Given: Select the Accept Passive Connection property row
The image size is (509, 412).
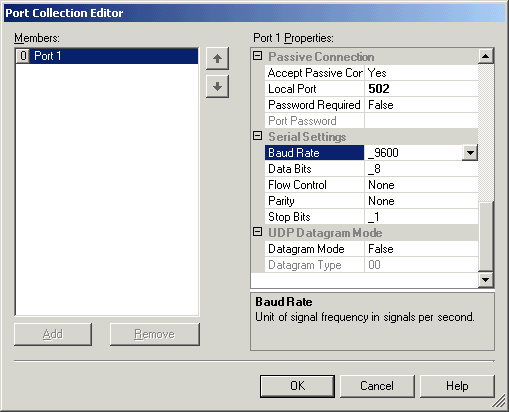Looking at the screenshot, I should click(x=371, y=73).
